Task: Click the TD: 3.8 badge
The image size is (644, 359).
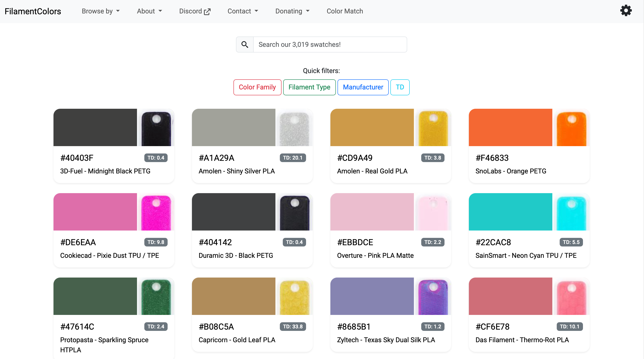Action: coord(433,158)
